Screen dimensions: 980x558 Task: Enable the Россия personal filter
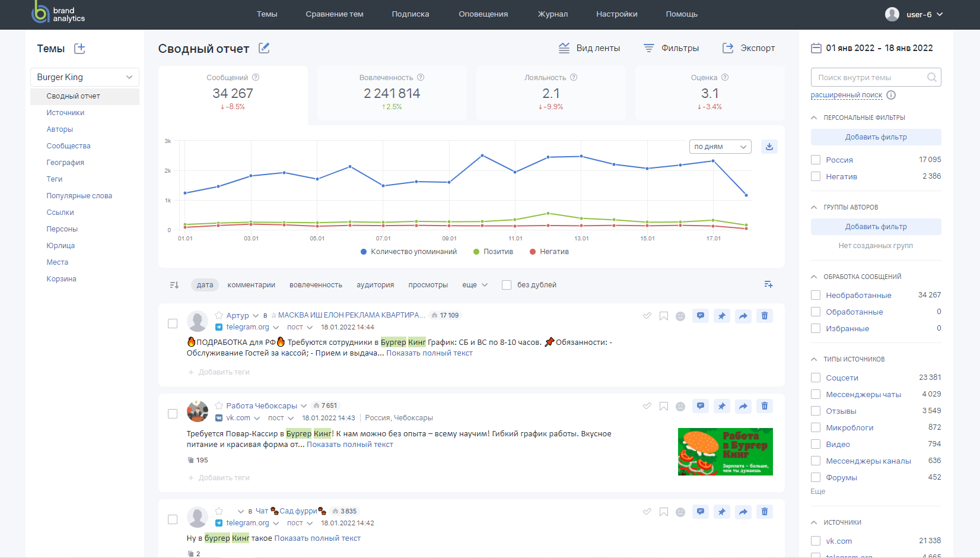pos(816,160)
